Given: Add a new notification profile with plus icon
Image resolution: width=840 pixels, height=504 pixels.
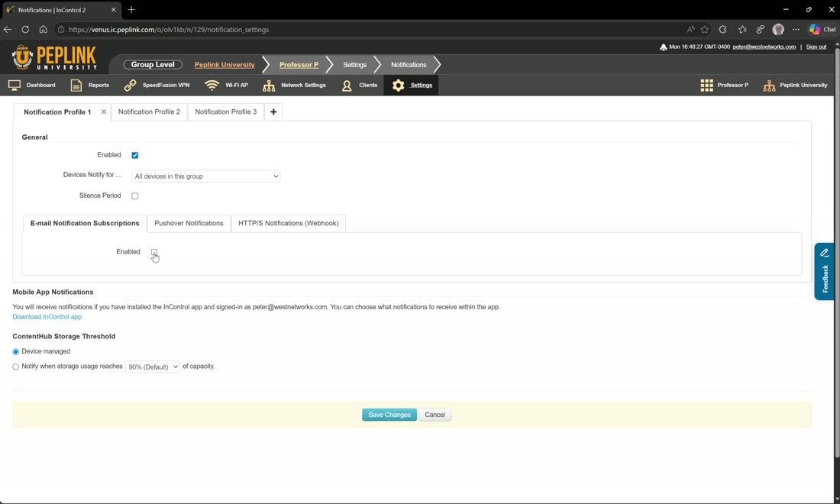Looking at the screenshot, I should (273, 112).
